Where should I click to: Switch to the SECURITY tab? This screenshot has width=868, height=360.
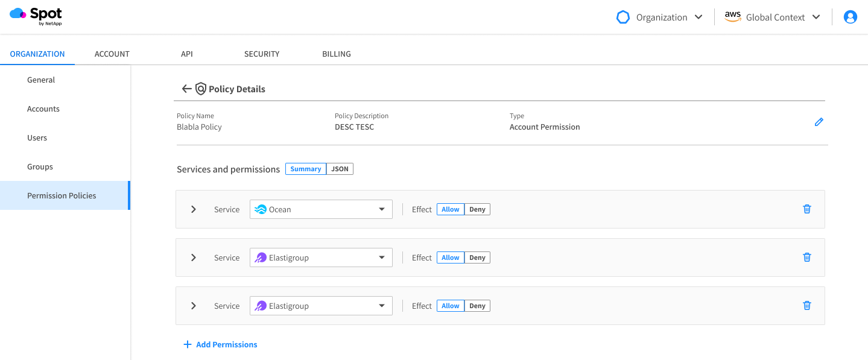pyautogui.click(x=262, y=54)
